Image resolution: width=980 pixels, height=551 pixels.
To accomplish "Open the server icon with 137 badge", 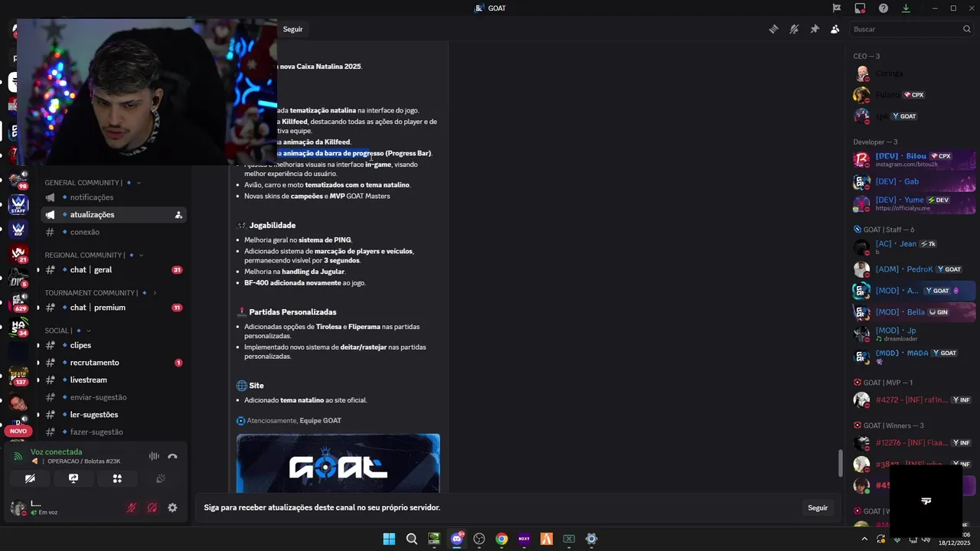I will [x=18, y=377].
